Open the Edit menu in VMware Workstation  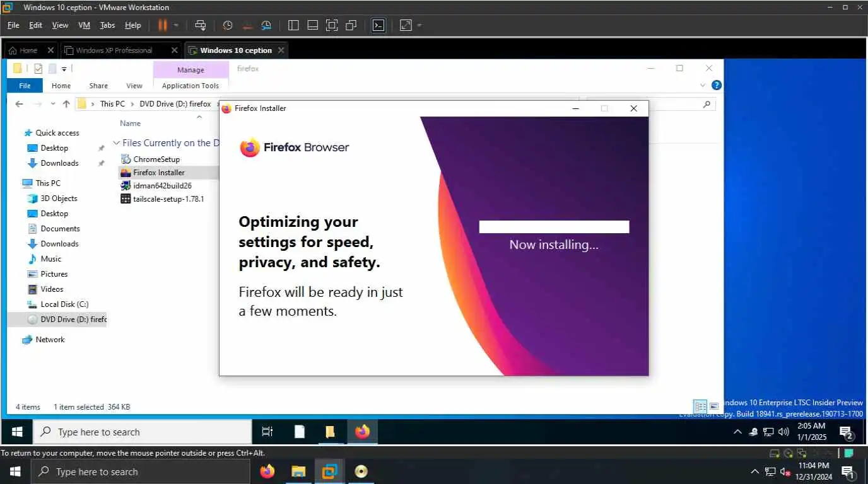(35, 25)
